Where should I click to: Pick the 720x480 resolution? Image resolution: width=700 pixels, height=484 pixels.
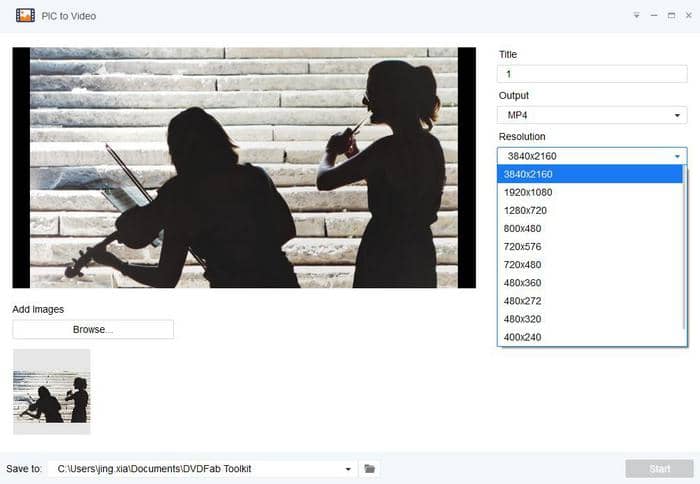point(590,265)
